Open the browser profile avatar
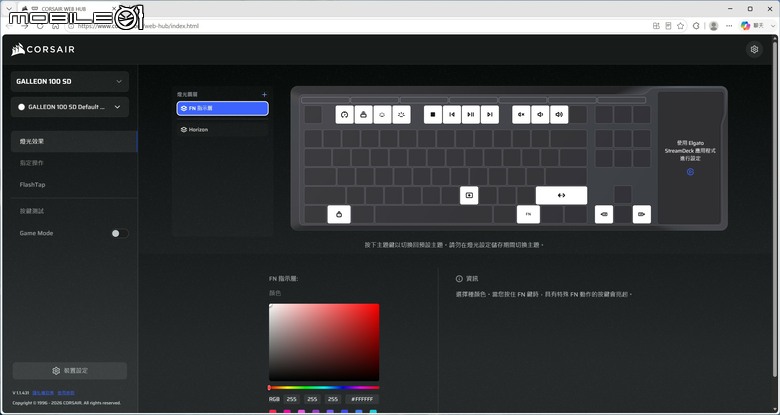 pos(713,26)
